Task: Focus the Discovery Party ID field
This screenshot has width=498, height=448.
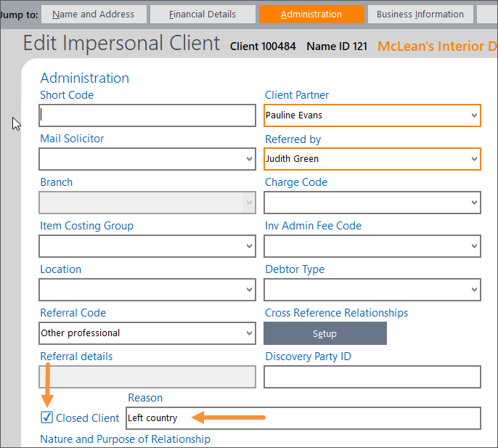Action: [x=372, y=377]
